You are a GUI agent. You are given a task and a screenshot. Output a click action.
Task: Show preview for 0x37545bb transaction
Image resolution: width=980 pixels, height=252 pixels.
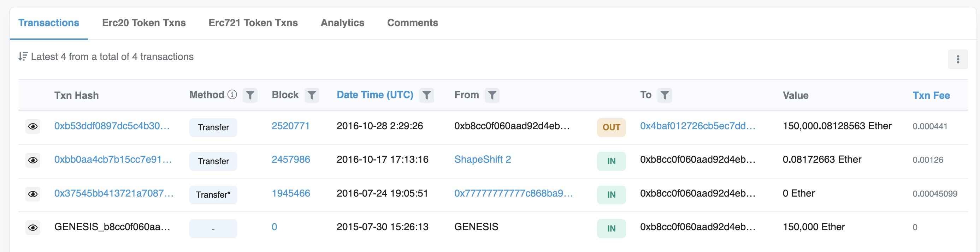pos(33,194)
